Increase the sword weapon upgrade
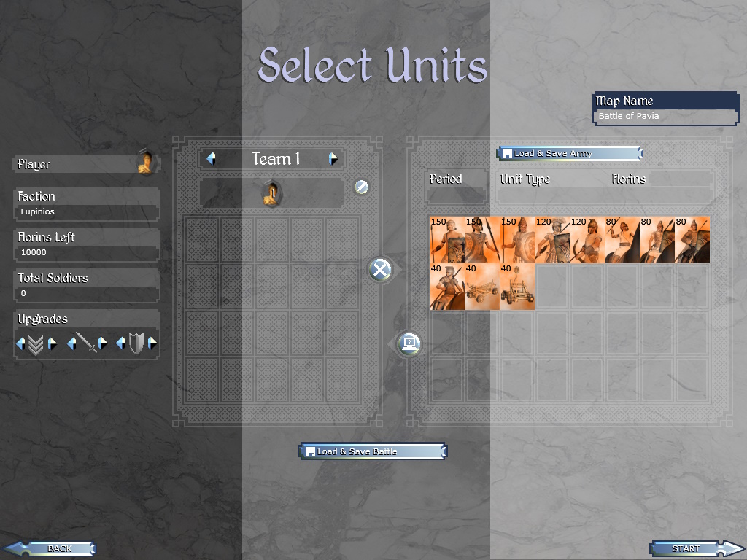The height and width of the screenshot is (560, 747). 102,343
